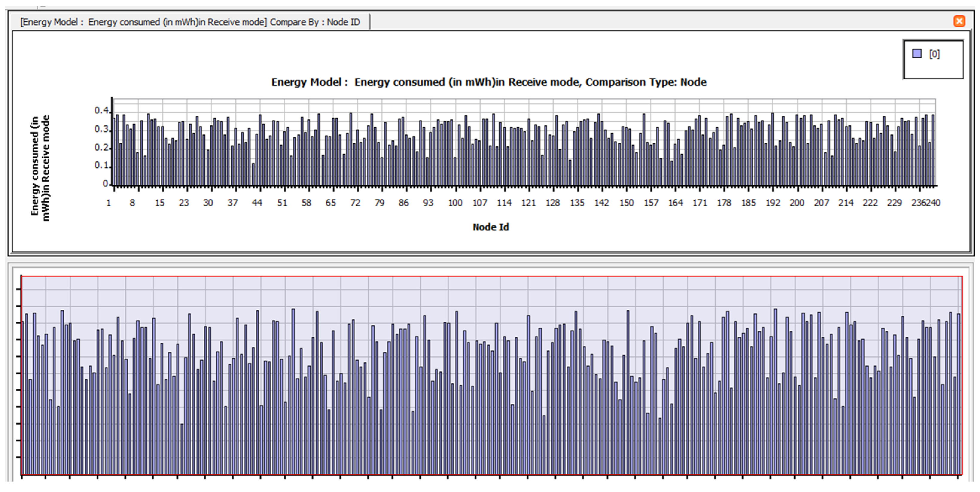
Task: Click the vertical Energy consumed axis title
Action: click(40, 168)
